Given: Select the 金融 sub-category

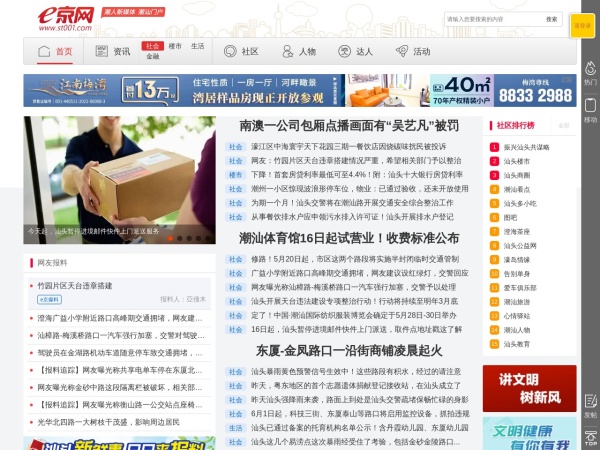Looking at the screenshot, I should click(x=152, y=56).
